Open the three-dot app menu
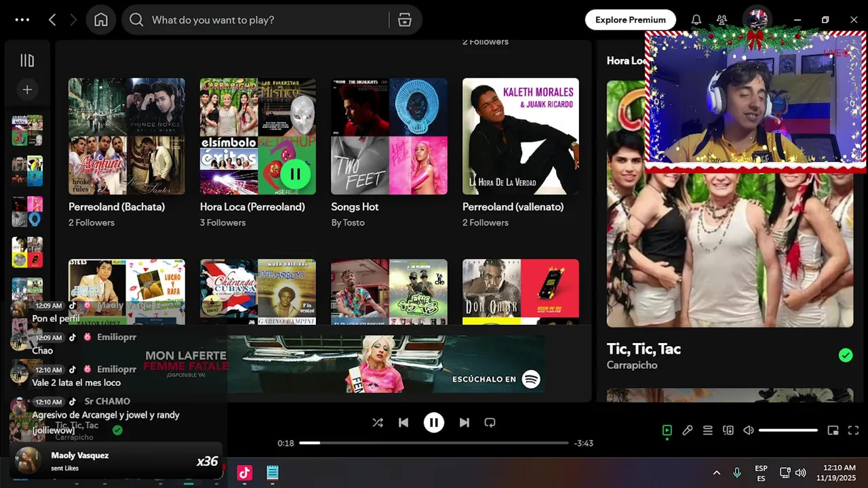This screenshot has height=488, width=868. point(22,20)
